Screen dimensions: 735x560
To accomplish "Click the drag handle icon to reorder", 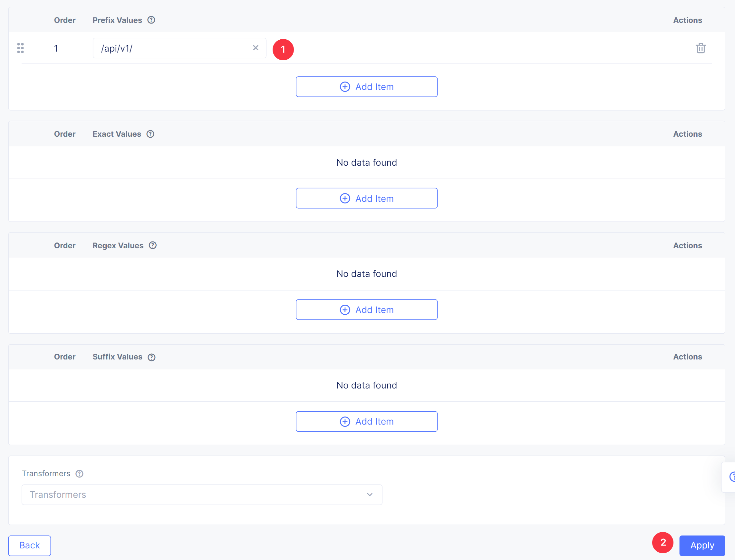I will [x=21, y=48].
